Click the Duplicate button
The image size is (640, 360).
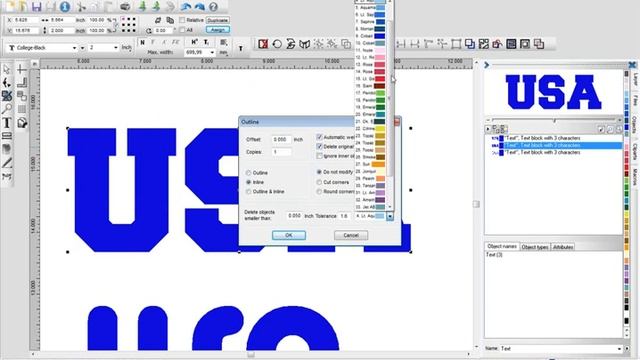point(218,20)
